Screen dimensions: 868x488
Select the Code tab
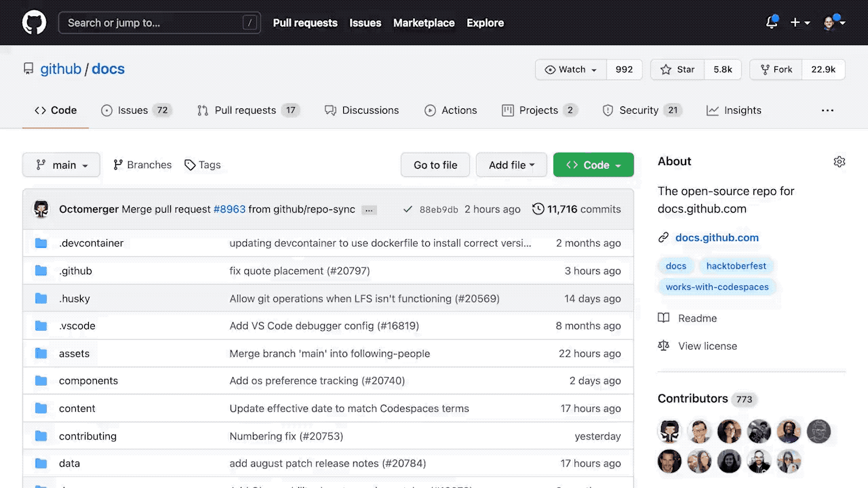point(56,110)
